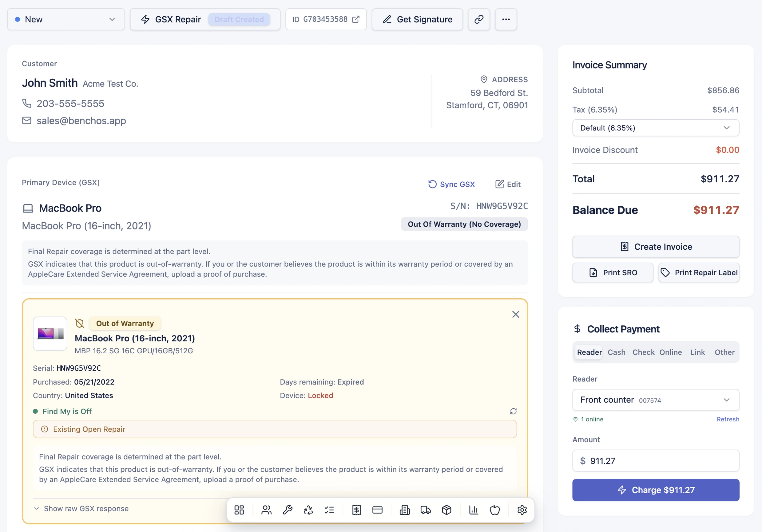The height and width of the screenshot is (532, 762).
Task: Select the Online payment tab
Action: point(670,352)
